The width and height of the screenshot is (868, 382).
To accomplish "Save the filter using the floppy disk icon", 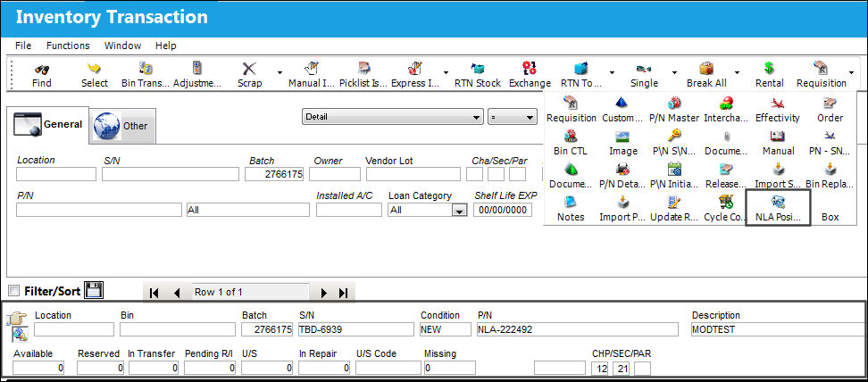I will click(x=94, y=291).
